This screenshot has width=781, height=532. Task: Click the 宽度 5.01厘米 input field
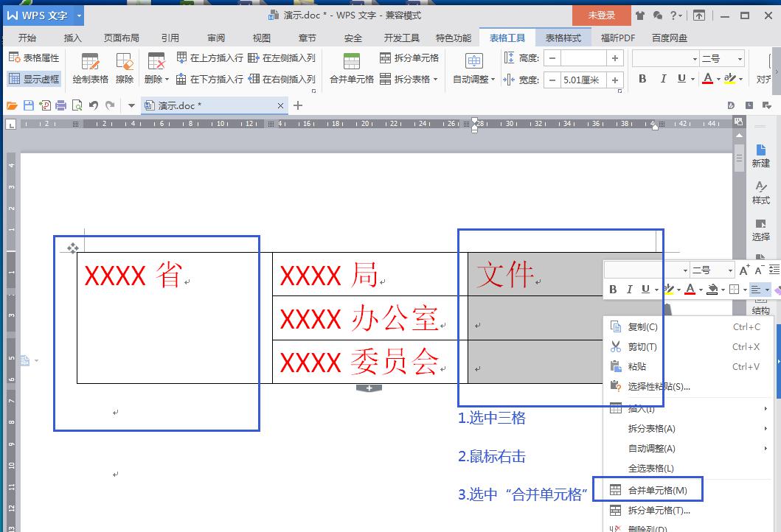583,80
